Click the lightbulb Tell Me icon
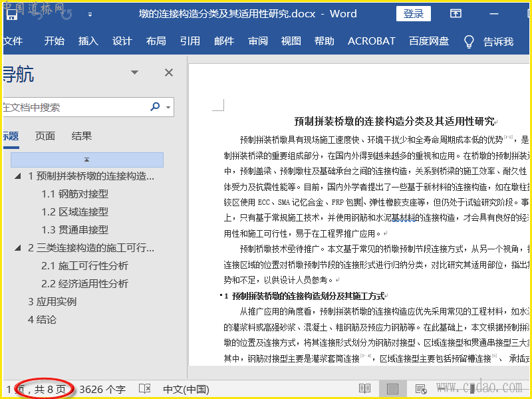Viewport: 532px width, 399px height. pos(469,42)
